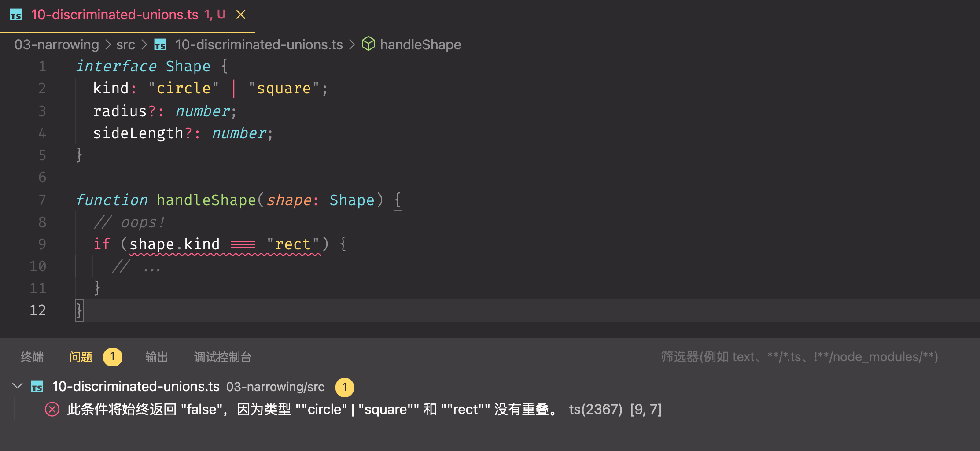The width and height of the screenshot is (980, 451).
Task: Click TS file icon in problems list
Action: pos(37,387)
